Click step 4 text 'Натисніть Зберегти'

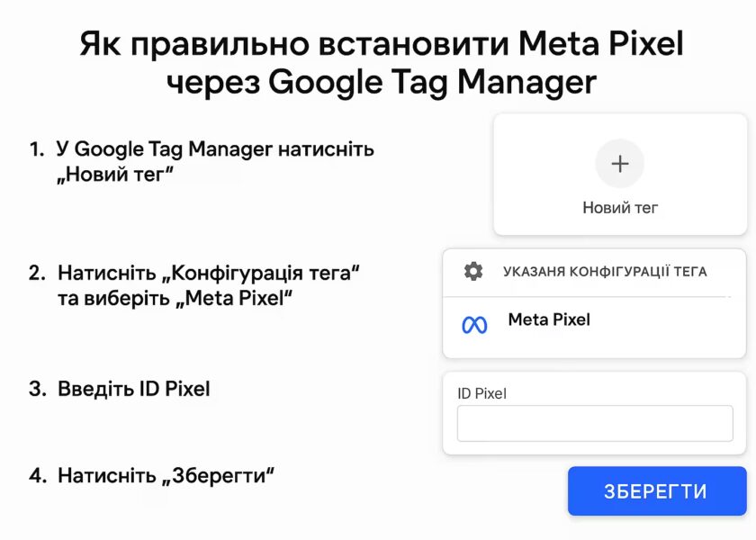coord(166,476)
